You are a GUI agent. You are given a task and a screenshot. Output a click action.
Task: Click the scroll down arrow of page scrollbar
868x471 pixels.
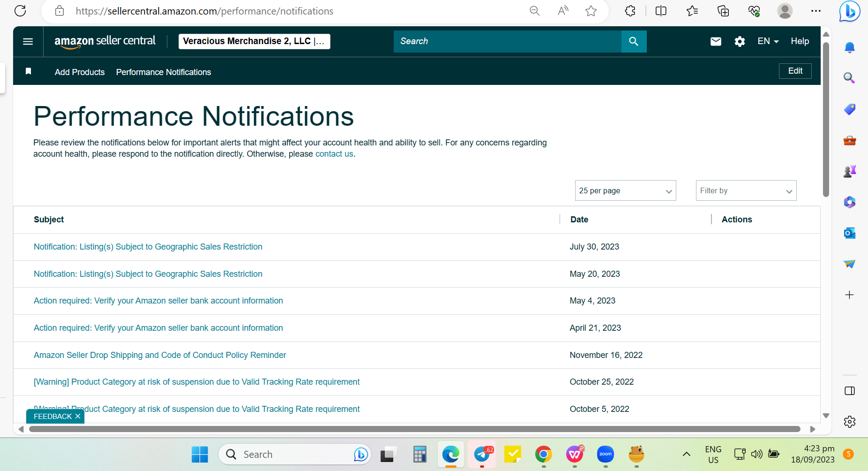click(826, 416)
